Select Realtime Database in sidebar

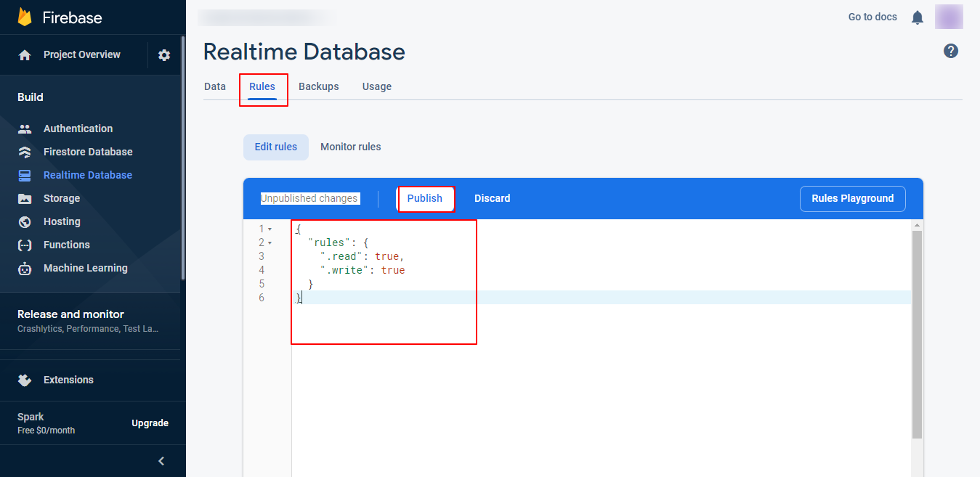click(88, 175)
